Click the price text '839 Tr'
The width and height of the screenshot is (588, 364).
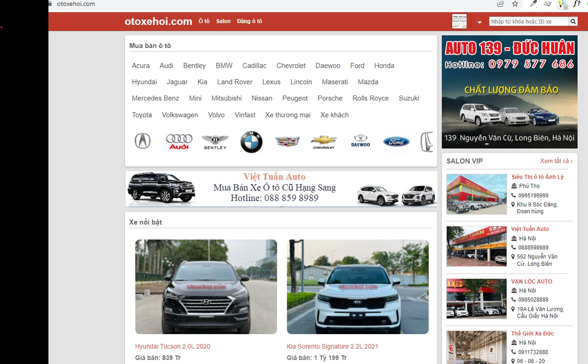click(x=171, y=358)
